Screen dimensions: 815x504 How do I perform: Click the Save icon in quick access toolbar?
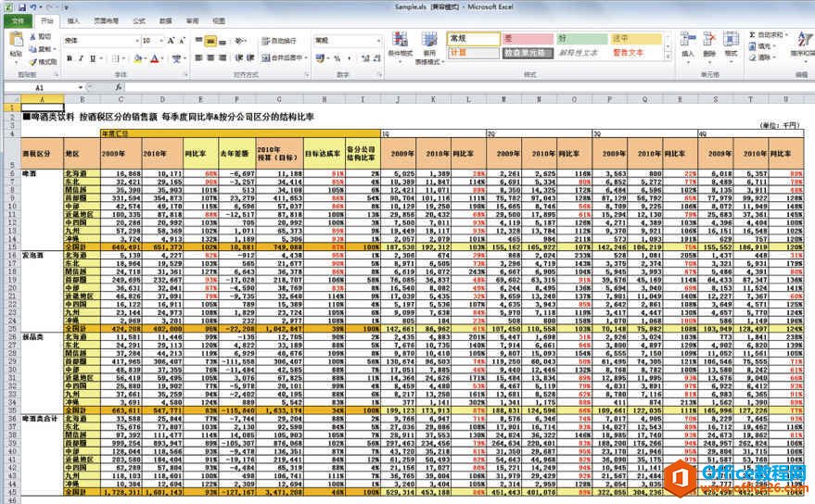[22, 7]
